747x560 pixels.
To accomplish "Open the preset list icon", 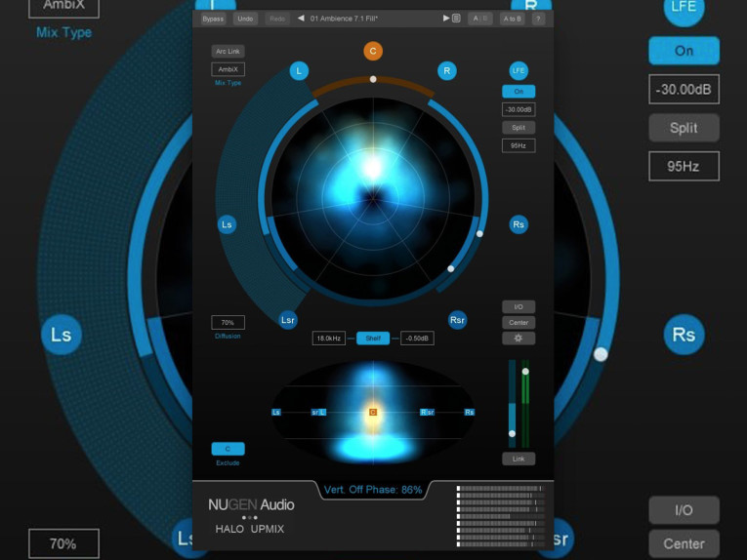I will [456, 19].
